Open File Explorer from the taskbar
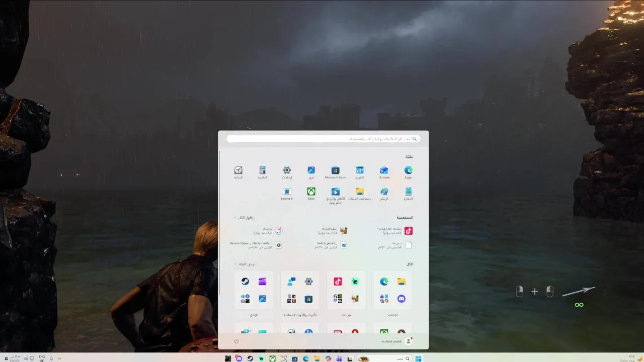Image resolution: width=644 pixels, height=362 pixels. [317, 358]
